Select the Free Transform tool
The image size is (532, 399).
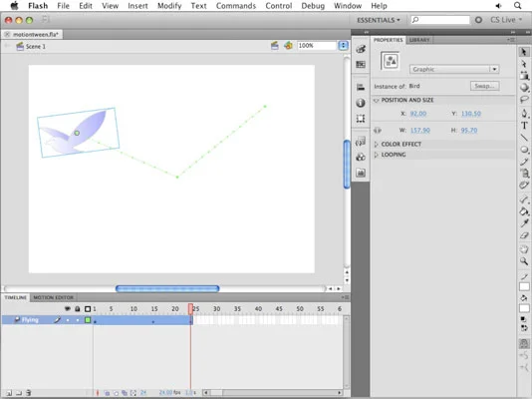524,75
